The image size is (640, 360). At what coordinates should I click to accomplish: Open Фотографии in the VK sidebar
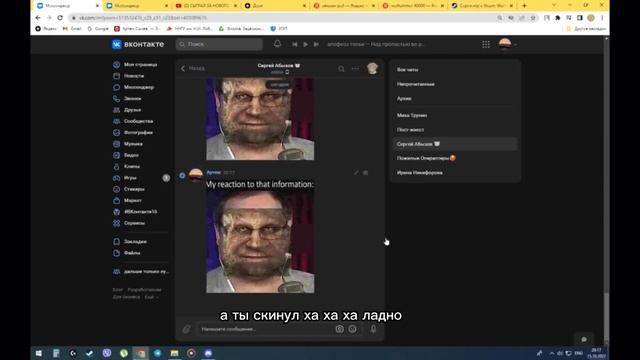[138, 133]
